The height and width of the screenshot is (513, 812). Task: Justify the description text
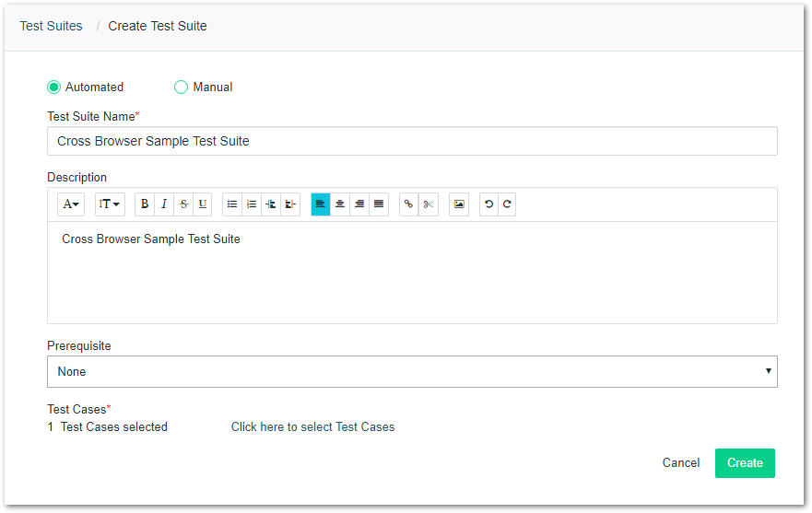pos(379,204)
